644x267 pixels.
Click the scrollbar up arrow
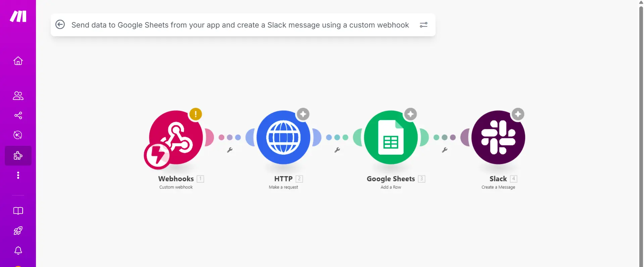pyautogui.click(x=641, y=2)
